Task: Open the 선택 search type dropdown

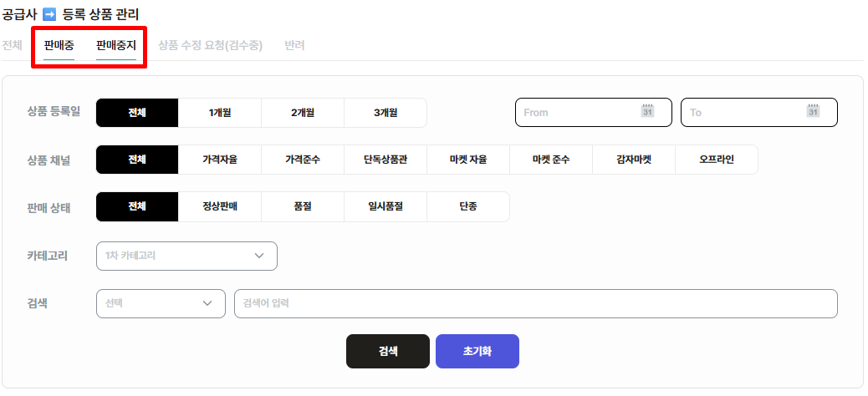Action: click(x=161, y=303)
